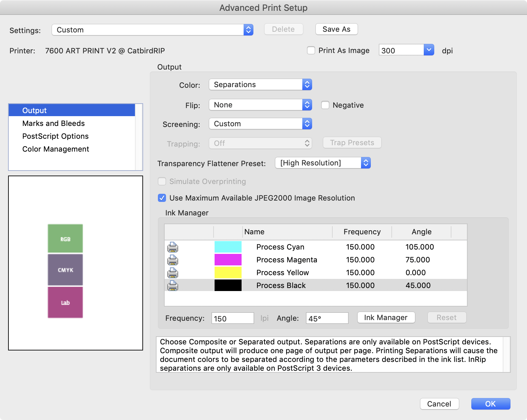Click inside the Frequency lpi field
Viewport: 527px width, 420px height.
click(232, 318)
